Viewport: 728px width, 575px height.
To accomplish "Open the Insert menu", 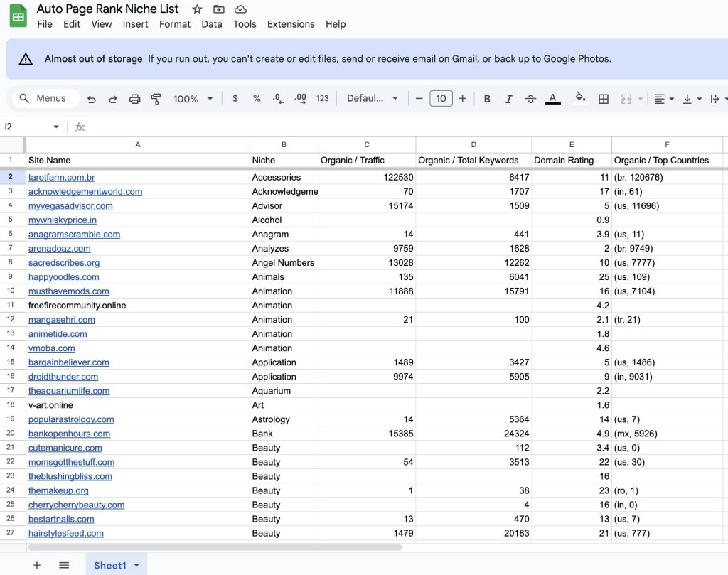I will coord(135,24).
